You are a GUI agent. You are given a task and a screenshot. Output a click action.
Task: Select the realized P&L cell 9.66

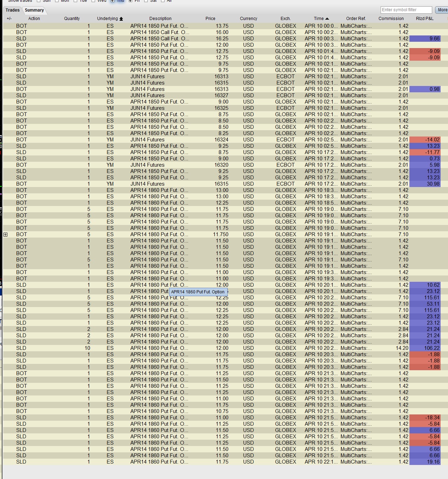click(425, 39)
